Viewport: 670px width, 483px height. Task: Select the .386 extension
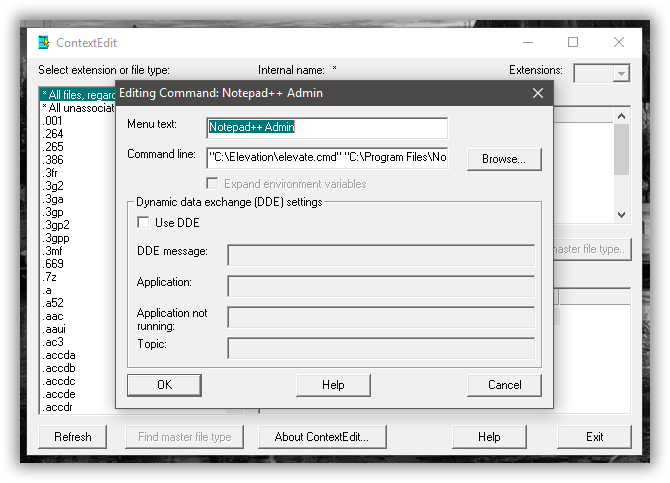coord(53,160)
